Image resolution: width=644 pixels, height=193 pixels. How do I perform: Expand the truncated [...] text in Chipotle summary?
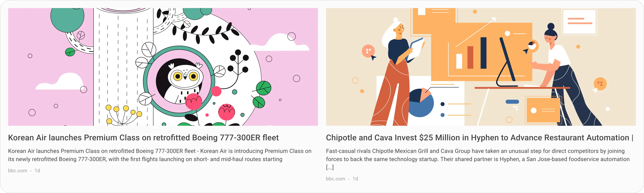pos(330,167)
